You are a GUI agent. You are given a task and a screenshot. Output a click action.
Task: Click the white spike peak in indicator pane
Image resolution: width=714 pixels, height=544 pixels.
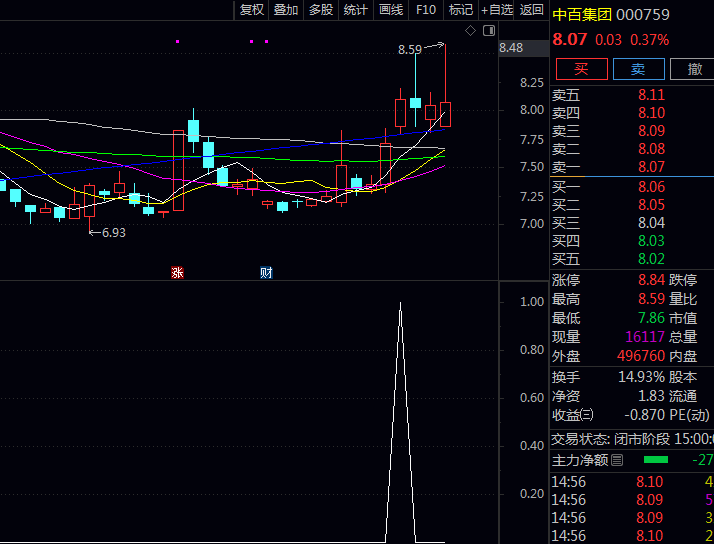[x=400, y=304]
